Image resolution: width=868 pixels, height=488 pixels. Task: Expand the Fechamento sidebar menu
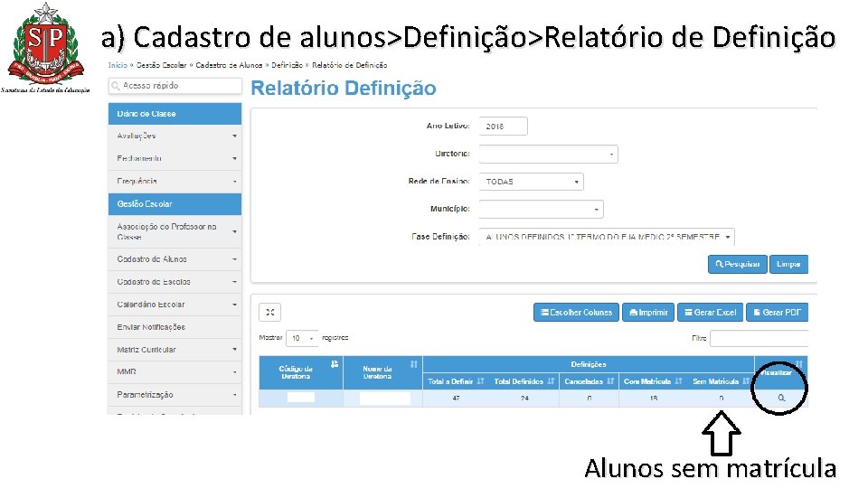coord(175,158)
